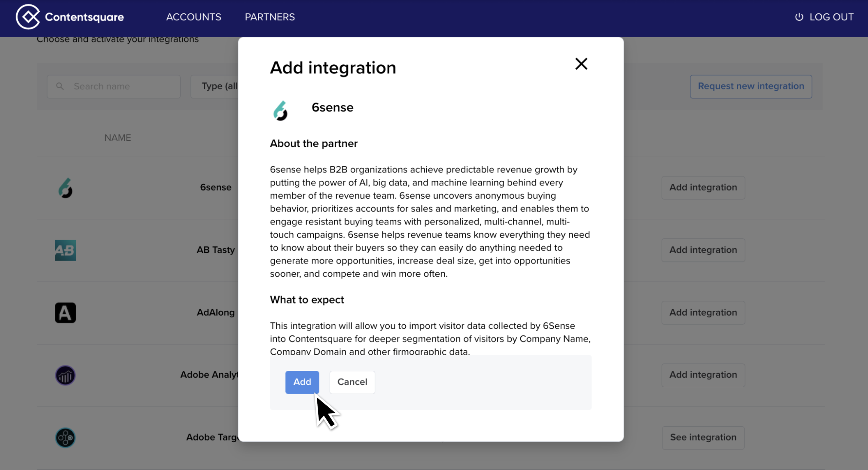Click the 'Add integration' dialog title
The image size is (868, 470).
[x=333, y=68]
